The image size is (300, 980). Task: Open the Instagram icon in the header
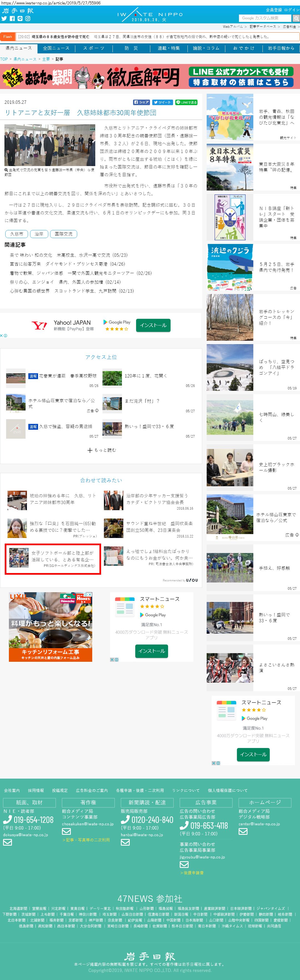27,18
